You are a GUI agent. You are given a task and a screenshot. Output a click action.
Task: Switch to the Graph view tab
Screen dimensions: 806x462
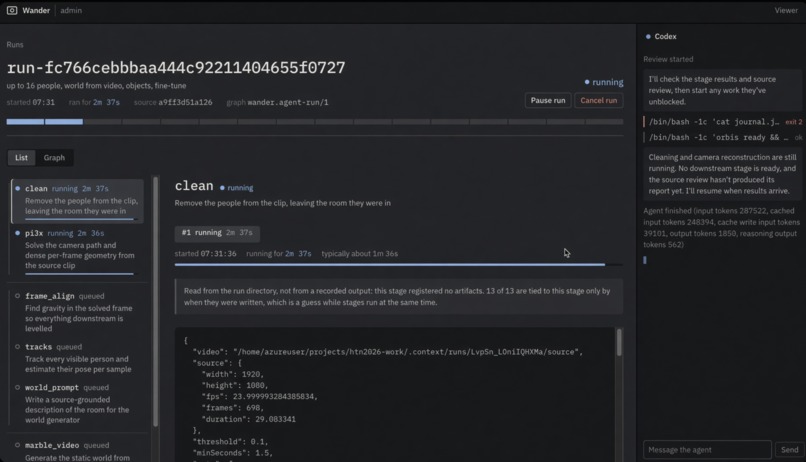[54, 158]
